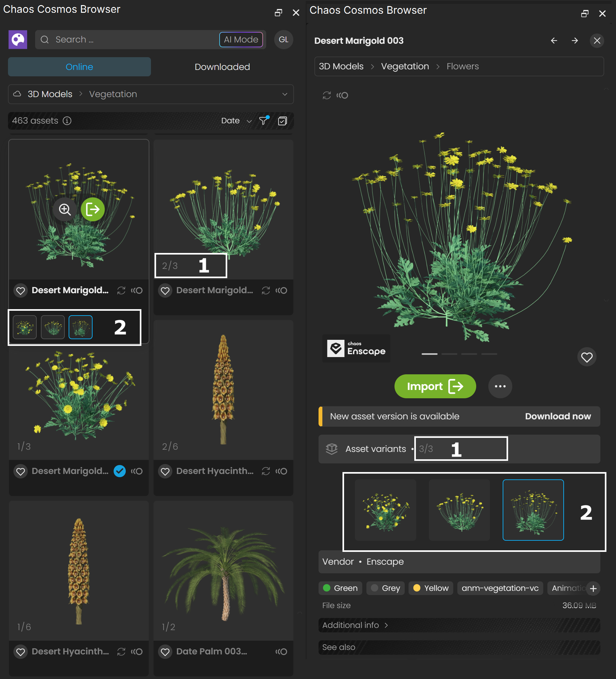Screen dimensions: 616x679
Task: Click the info icon next to 463 assets
Action: (x=67, y=121)
